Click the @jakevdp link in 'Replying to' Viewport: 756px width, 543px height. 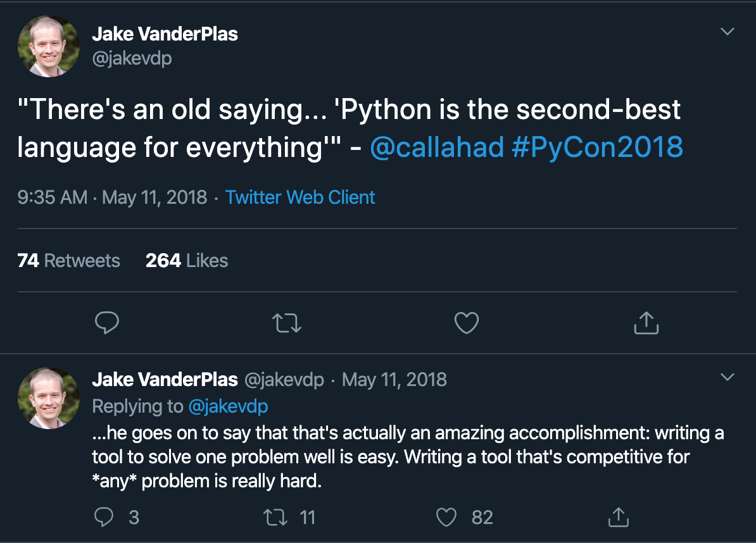coord(228,406)
